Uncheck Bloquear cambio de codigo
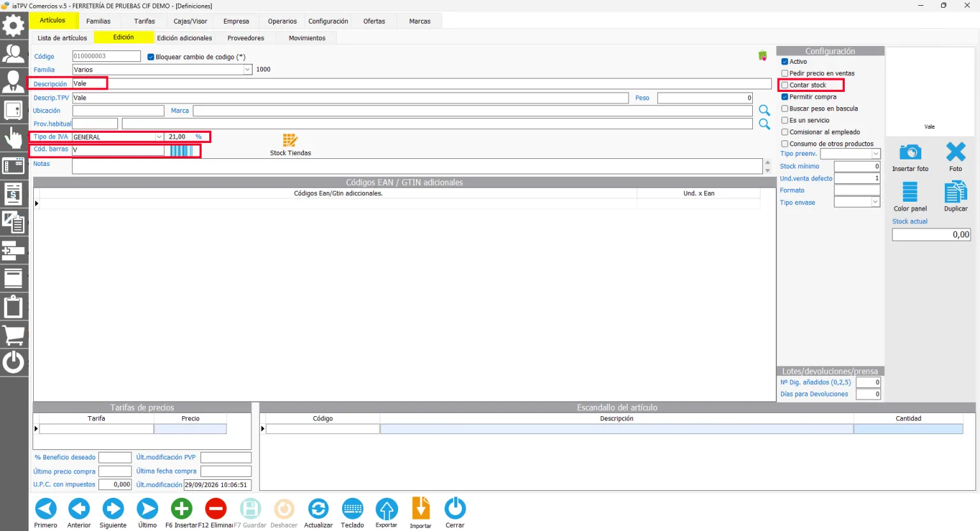Viewport: 980px width, 531px height. pyautogui.click(x=151, y=57)
